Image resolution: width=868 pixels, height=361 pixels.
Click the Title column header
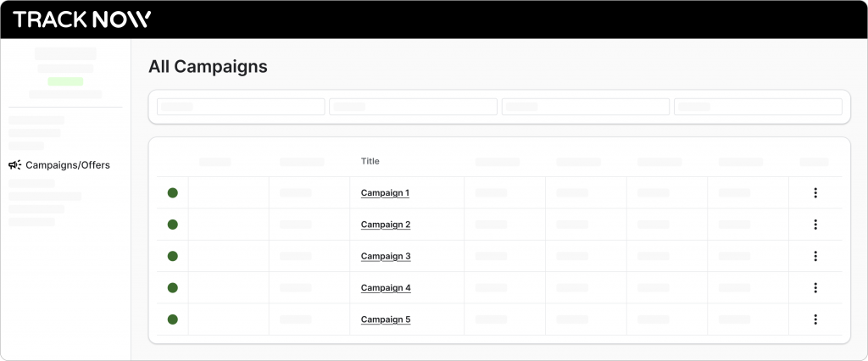(x=370, y=161)
